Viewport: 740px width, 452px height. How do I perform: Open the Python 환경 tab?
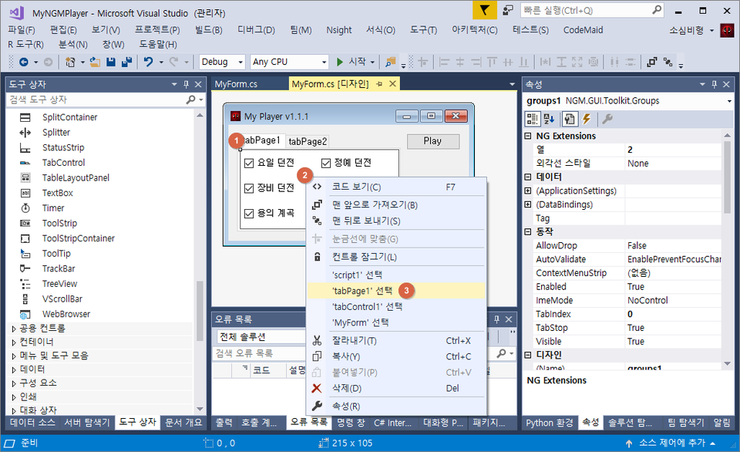(549, 422)
